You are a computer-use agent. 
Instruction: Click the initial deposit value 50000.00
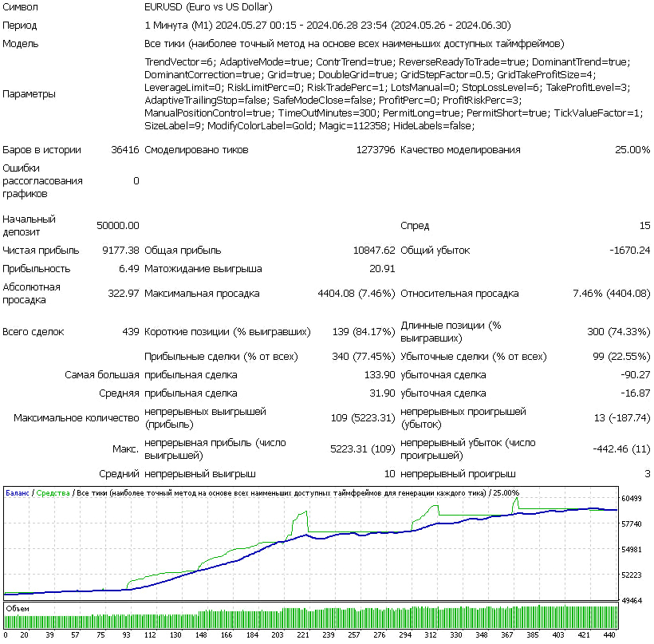click(x=117, y=226)
